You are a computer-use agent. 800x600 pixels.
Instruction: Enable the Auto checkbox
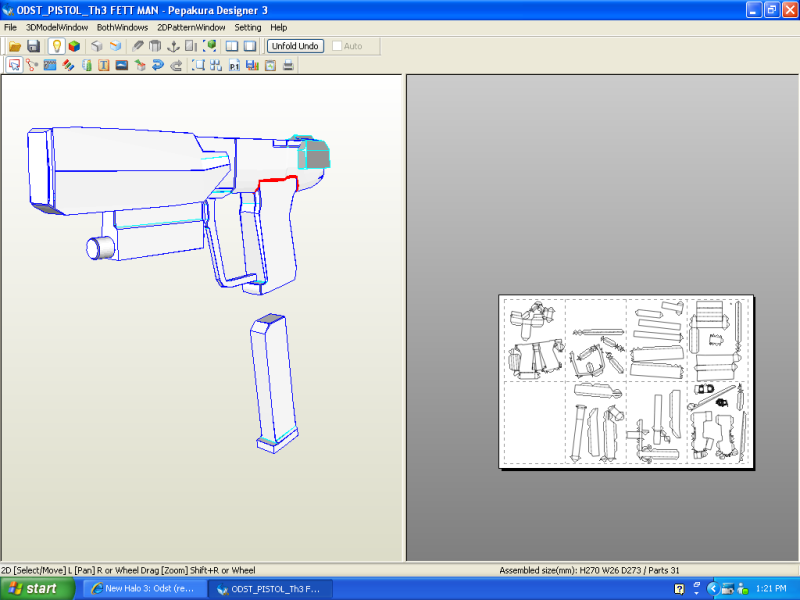coord(337,46)
